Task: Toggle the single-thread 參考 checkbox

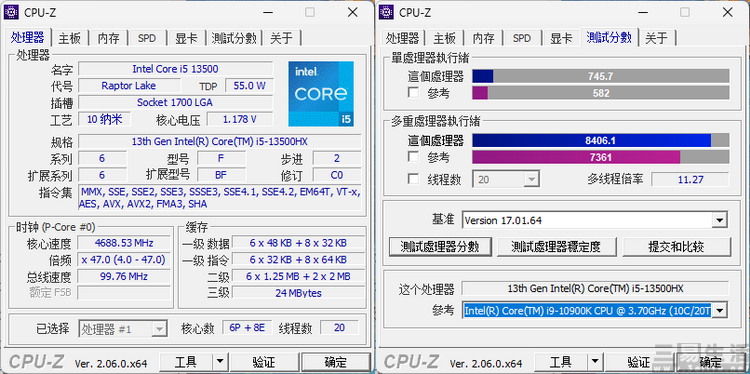Action: (413, 93)
